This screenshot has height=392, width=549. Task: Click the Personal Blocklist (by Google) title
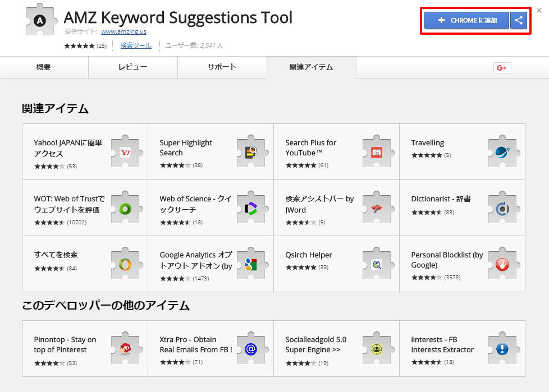(x=447, y=260)
